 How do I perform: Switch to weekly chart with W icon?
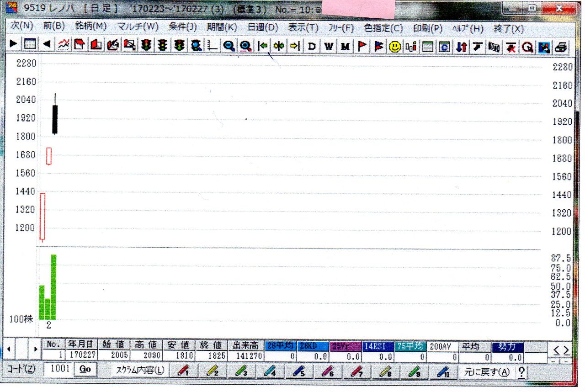point(329,46)
